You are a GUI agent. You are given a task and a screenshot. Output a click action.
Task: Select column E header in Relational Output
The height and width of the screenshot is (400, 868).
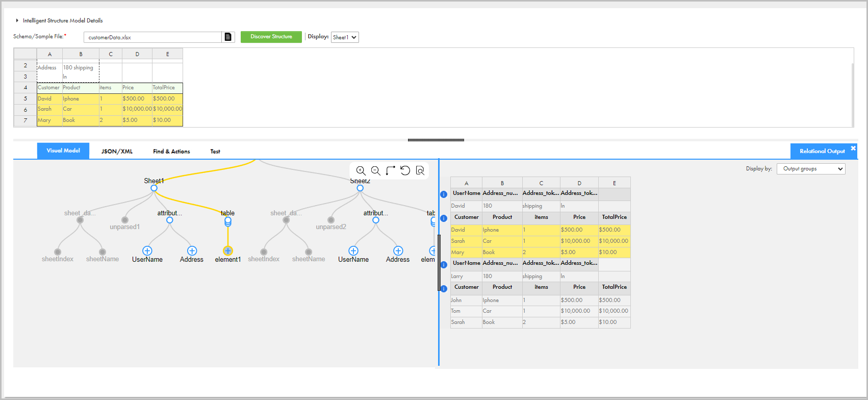[615, 183]
